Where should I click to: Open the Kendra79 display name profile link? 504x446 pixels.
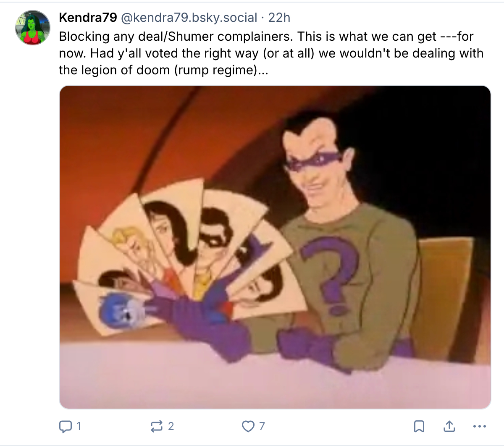click(x=88, y=18)
